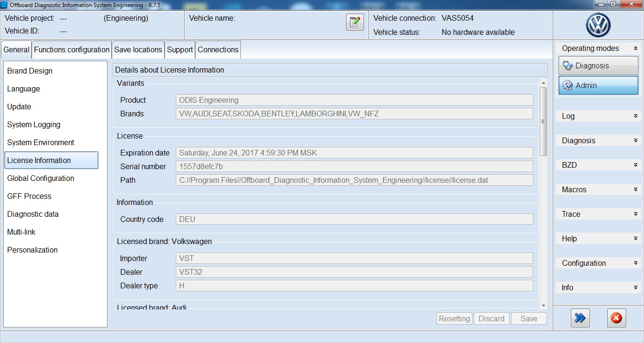
Task: Click the vehicle name edit notepad icon
Action: point(355,22)
